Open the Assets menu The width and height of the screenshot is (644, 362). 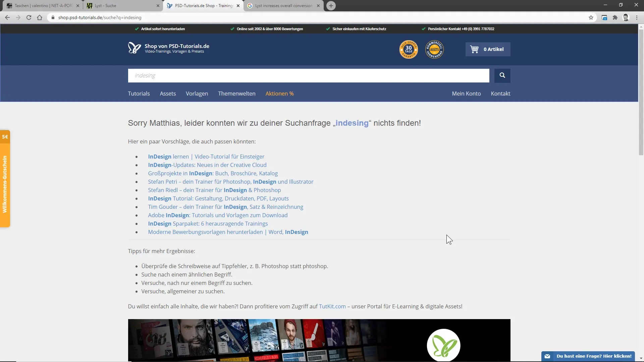tap(168, 94)
